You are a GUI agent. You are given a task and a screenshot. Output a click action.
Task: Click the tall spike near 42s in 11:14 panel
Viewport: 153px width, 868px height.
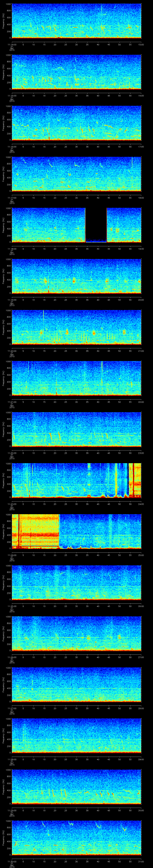(x=102, y=10)
